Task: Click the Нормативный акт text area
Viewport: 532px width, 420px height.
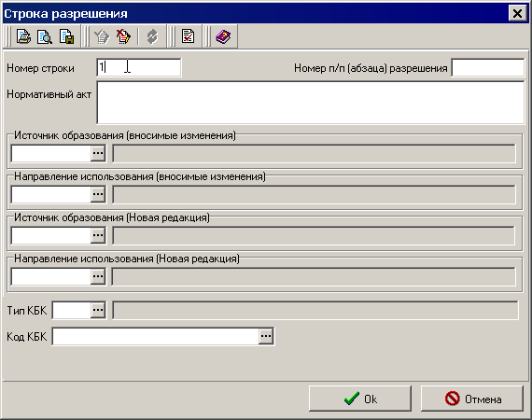Action: pyautogui.click(x=311, y=103)
